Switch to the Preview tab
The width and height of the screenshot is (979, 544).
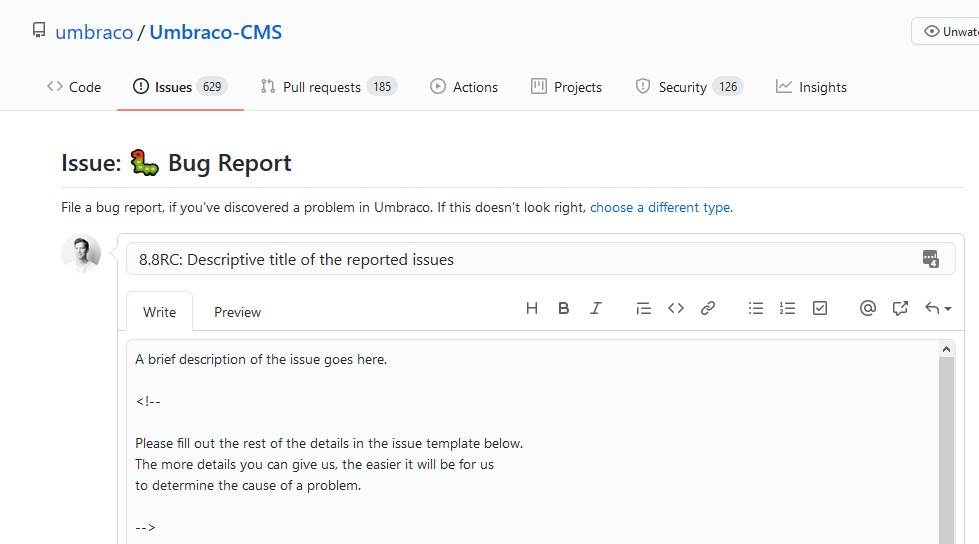237,312
